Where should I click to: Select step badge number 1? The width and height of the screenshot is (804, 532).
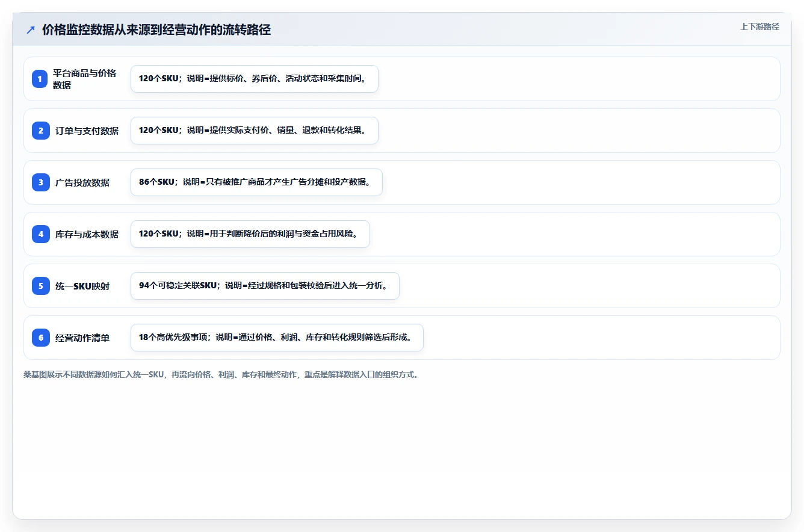(40, 79)
